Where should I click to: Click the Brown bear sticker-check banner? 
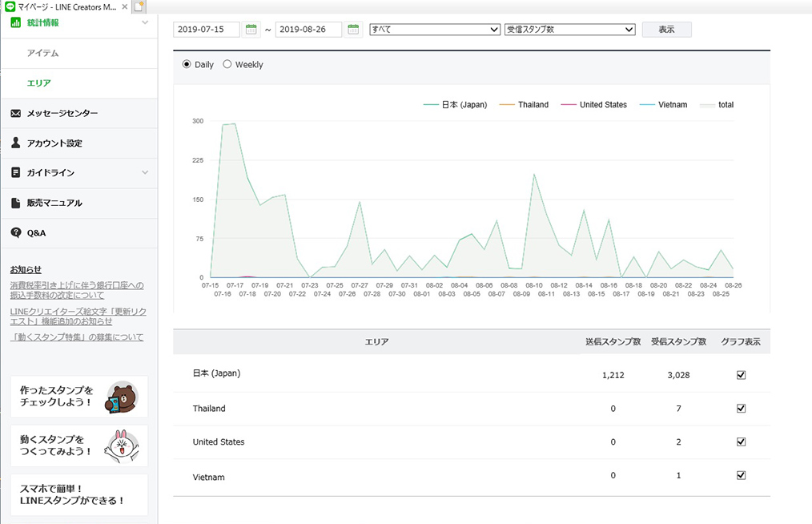79,397
